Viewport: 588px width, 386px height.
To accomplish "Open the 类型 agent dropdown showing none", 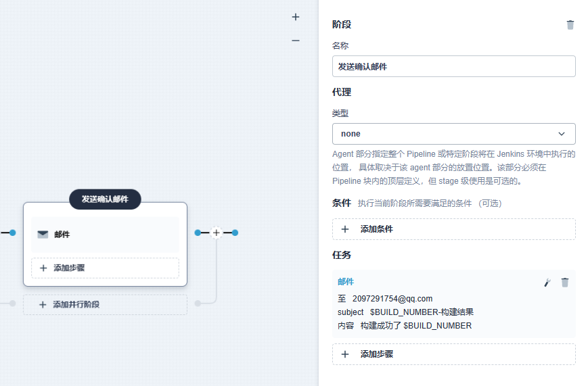I will click(453, 134).
